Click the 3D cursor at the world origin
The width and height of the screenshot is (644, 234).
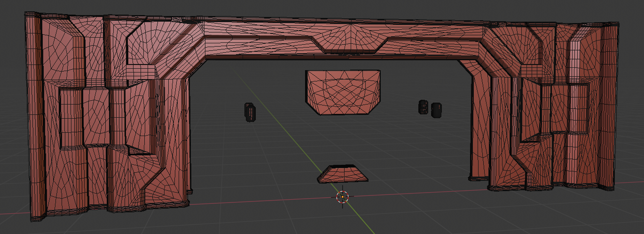(342, 197)
